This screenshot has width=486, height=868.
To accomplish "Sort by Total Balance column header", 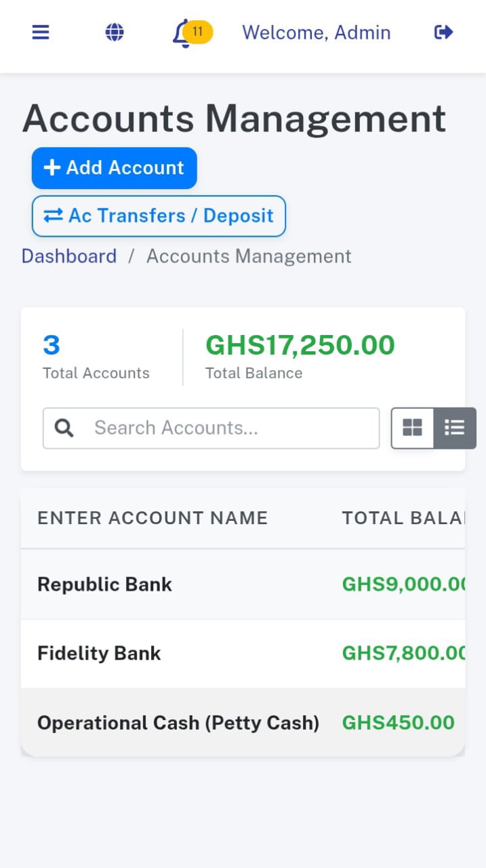I will tap(403, 518).
